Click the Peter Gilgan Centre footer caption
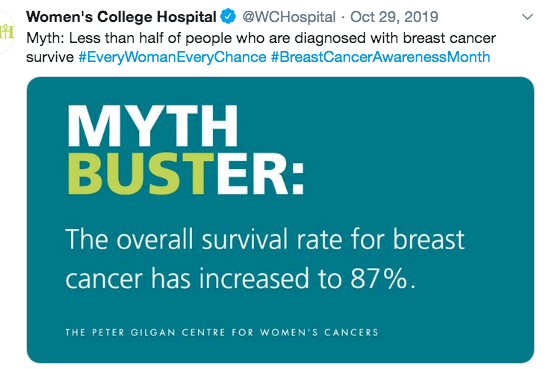 (222, 332)
